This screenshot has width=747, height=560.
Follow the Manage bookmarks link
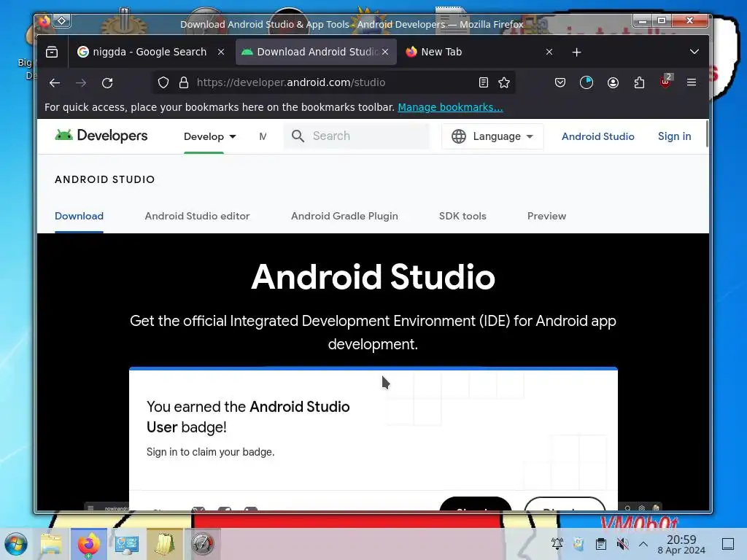450,107
